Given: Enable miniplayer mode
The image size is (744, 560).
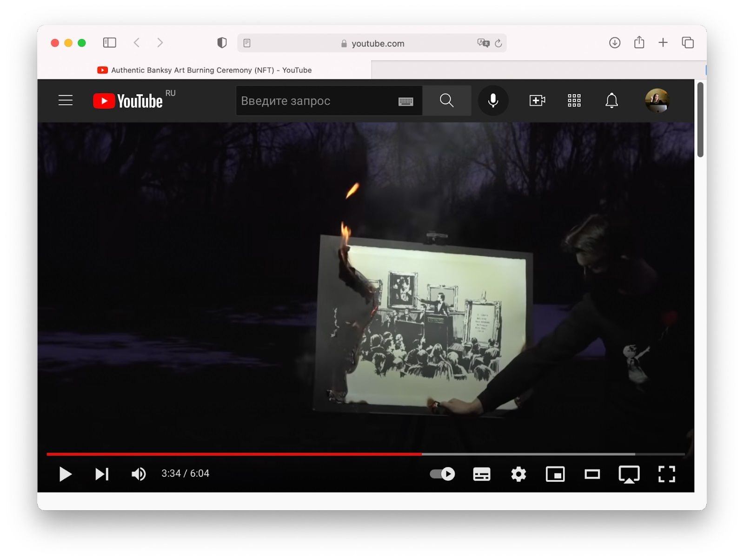Looking at the screenshot, I should coord(555,474).
